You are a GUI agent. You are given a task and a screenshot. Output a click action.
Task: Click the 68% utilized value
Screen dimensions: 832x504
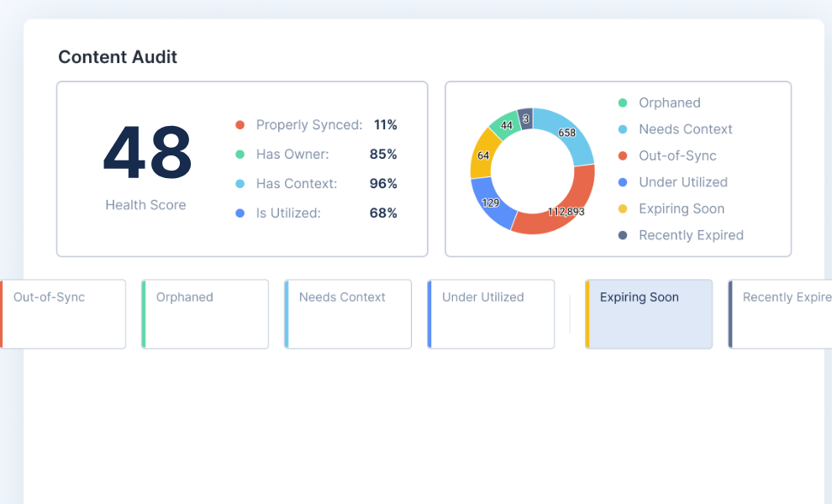pos(383,213)
